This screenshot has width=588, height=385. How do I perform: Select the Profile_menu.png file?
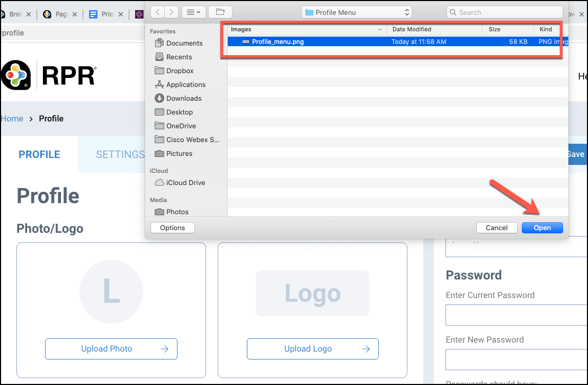tap(278, 41)
